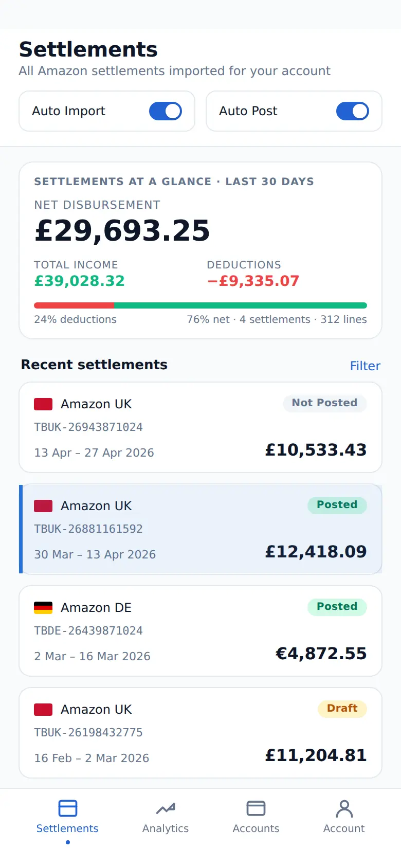
Task: Turn off the Auto Import switch
Action: tap(166, 111)
